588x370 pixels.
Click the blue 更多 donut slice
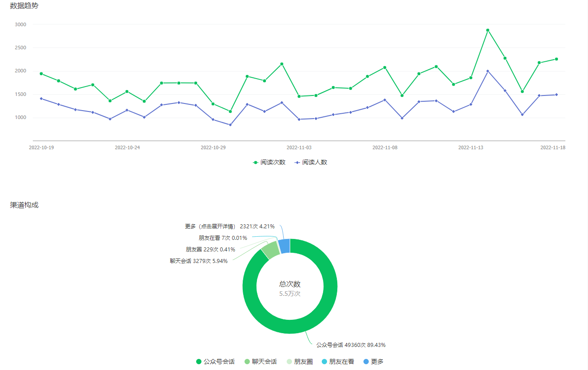284,246
